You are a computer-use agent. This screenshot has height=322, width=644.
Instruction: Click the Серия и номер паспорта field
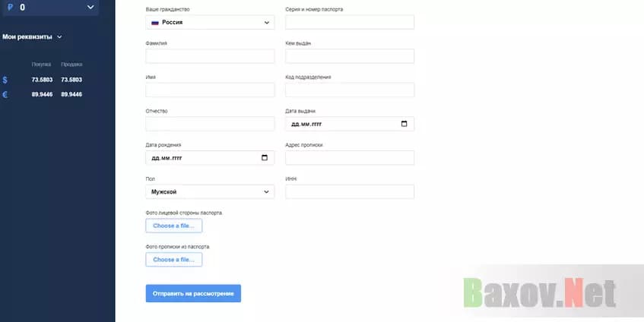tap(350, 23)
